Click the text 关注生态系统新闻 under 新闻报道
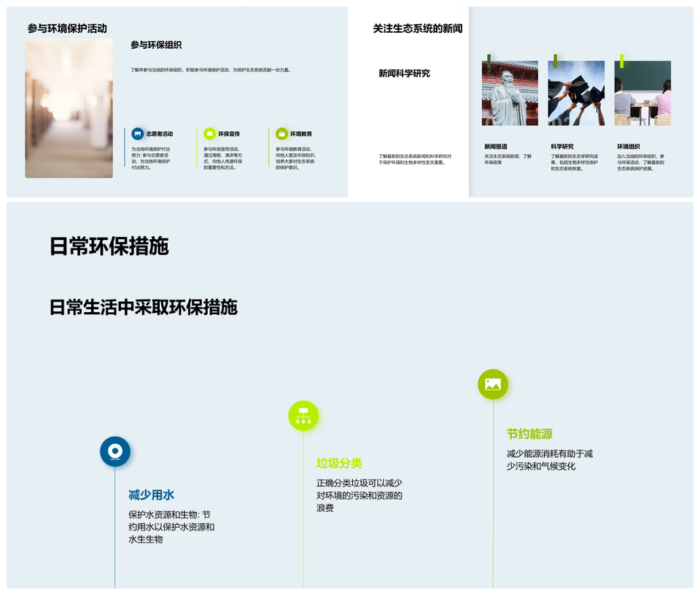The image size is (700, 595). 508,160
